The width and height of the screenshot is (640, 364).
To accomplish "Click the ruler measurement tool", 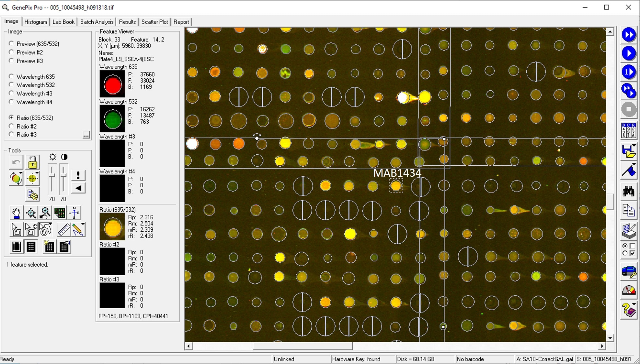I will click(63, 230).
